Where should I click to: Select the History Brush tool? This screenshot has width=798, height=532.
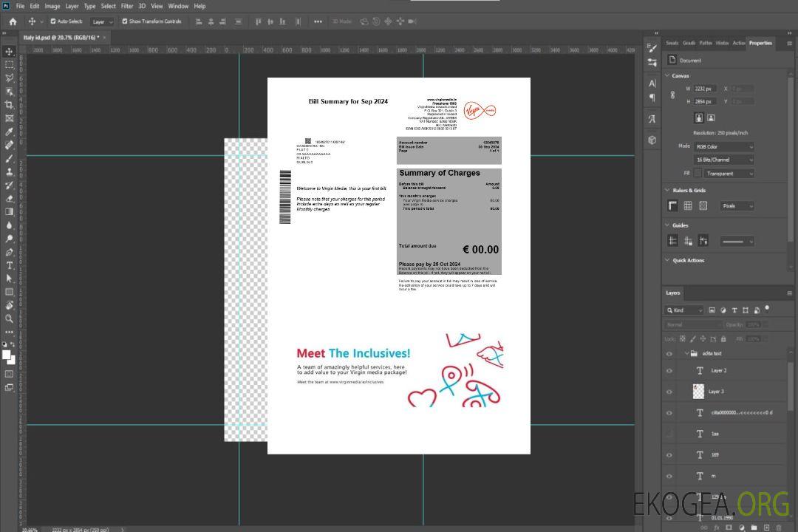[9, 185]
